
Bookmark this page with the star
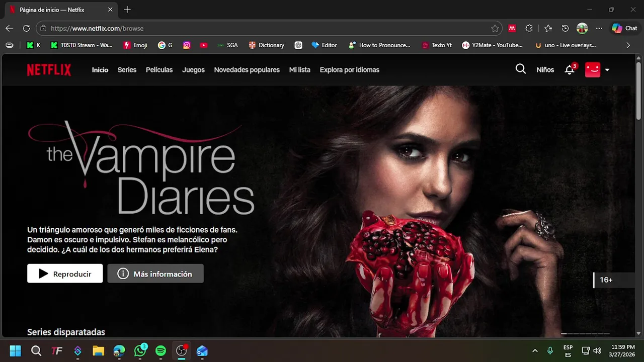click(x=495, y=29)
